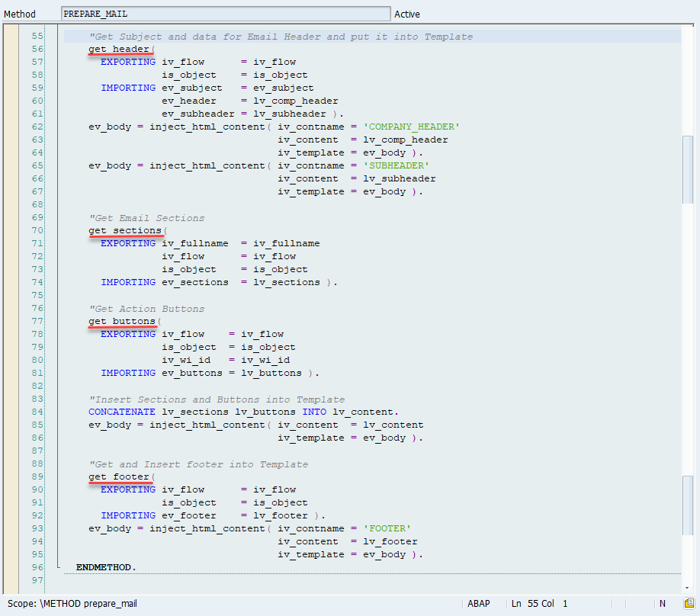
Task: Click the 'Method' label
Action: [x=20, y=14]
